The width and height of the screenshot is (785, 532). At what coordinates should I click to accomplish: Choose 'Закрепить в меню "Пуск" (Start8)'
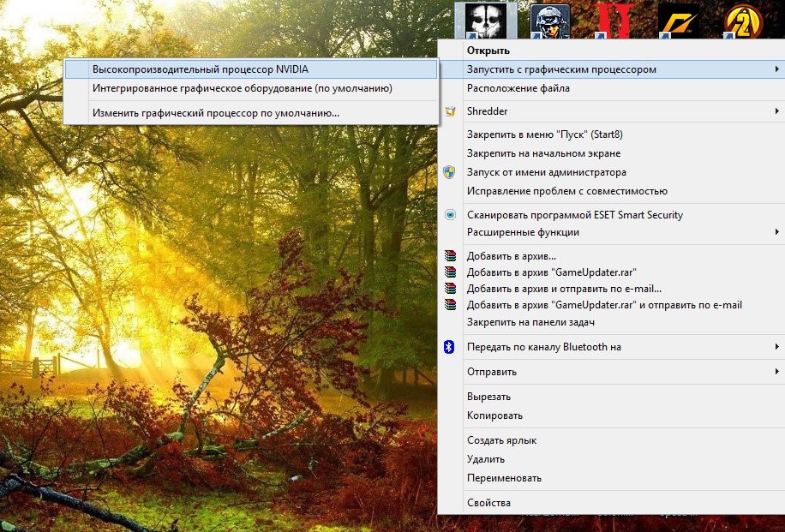[611, 134]
